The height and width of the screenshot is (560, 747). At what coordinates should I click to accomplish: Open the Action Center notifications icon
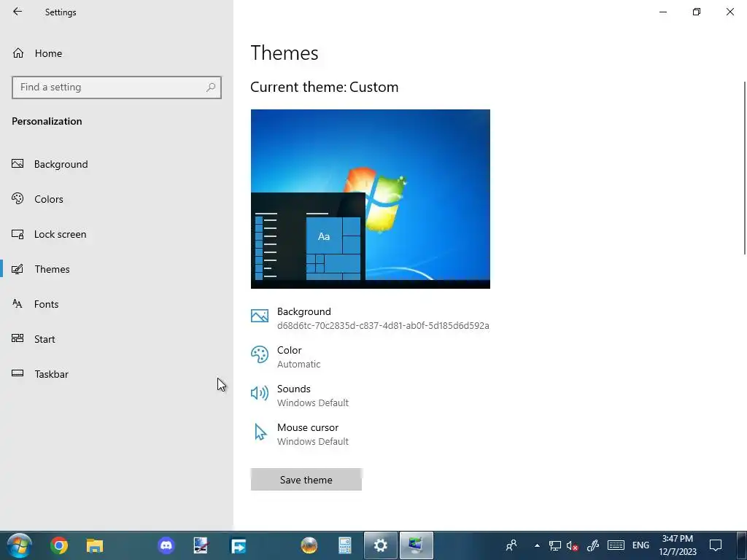(x=716, y=545)
